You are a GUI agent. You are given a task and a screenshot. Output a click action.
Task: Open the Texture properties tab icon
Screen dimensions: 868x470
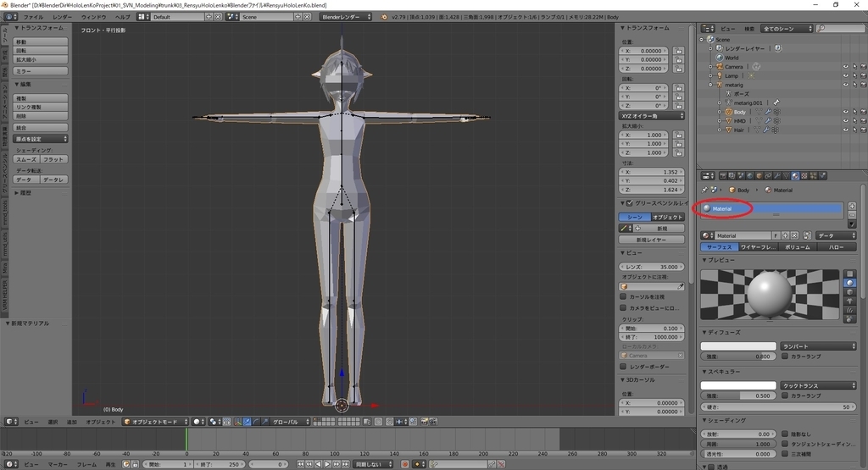804,176
